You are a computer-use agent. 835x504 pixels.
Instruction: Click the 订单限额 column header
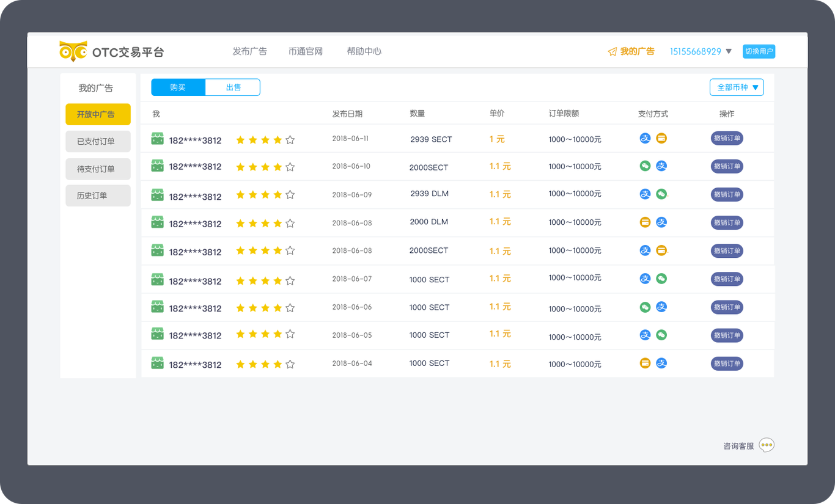(x=564, y=114)
